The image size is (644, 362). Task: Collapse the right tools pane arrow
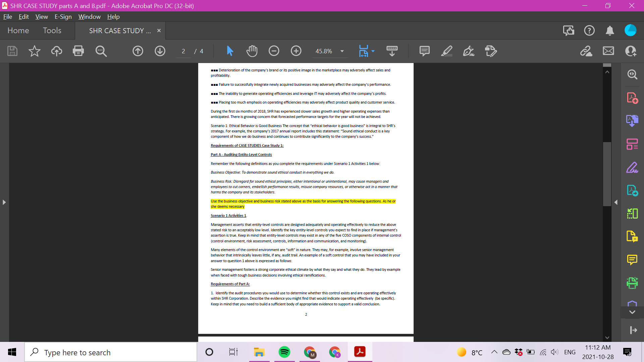[616, 202]
